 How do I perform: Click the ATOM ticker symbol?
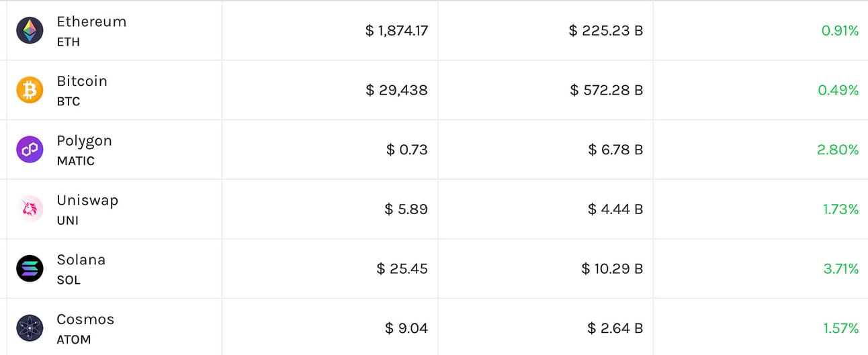point(73,340)
